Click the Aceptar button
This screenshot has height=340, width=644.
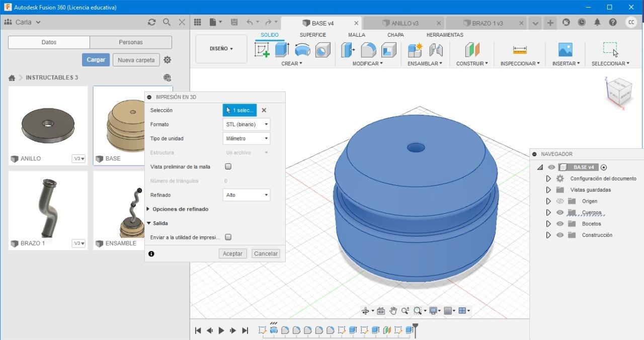click(232, 253)
